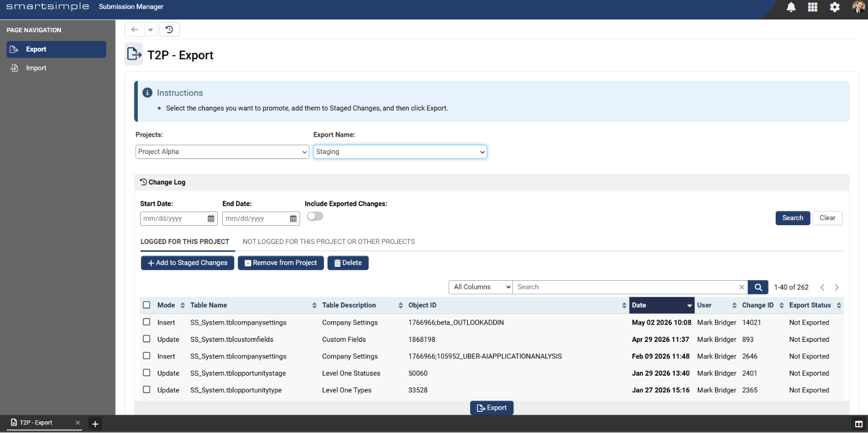
Task: Click the Change Log section header
Action: [492, 182]
